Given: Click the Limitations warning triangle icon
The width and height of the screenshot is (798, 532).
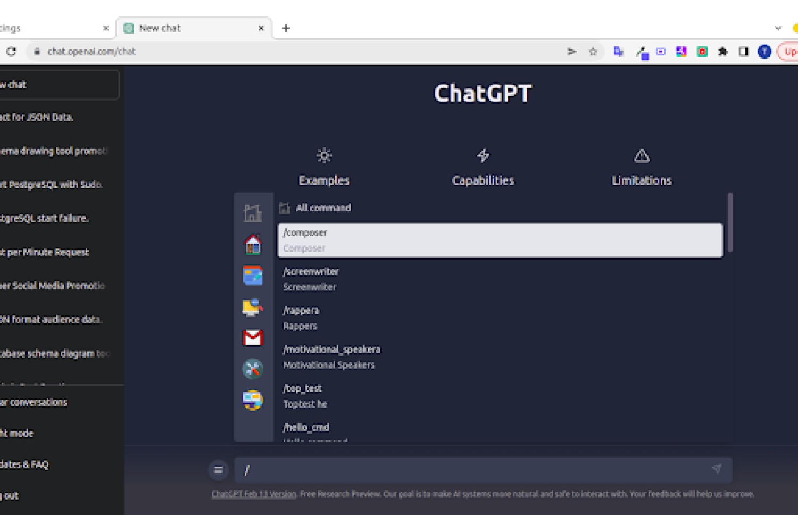Looking at the screenshot, I should click(x=642, y=155).
